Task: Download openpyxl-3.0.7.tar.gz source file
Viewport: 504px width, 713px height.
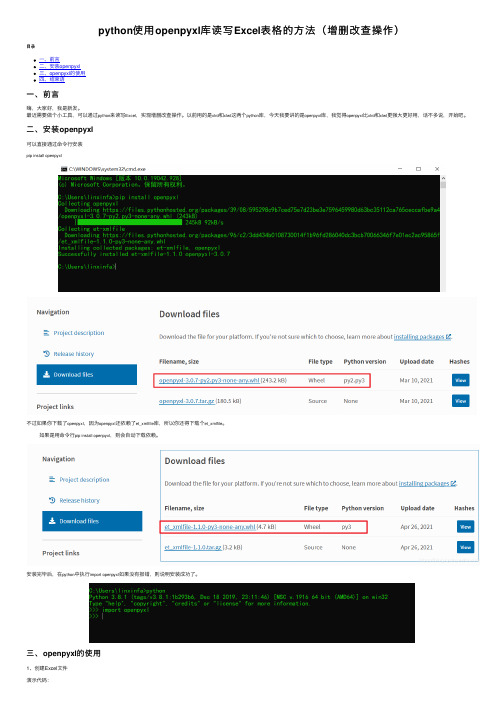Action: 186,401
